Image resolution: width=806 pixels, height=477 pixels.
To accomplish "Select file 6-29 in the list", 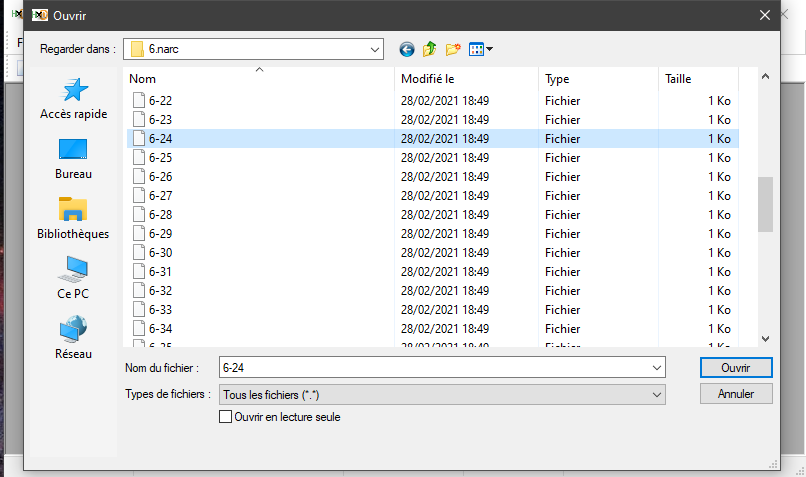I will (x=161, y=234).
